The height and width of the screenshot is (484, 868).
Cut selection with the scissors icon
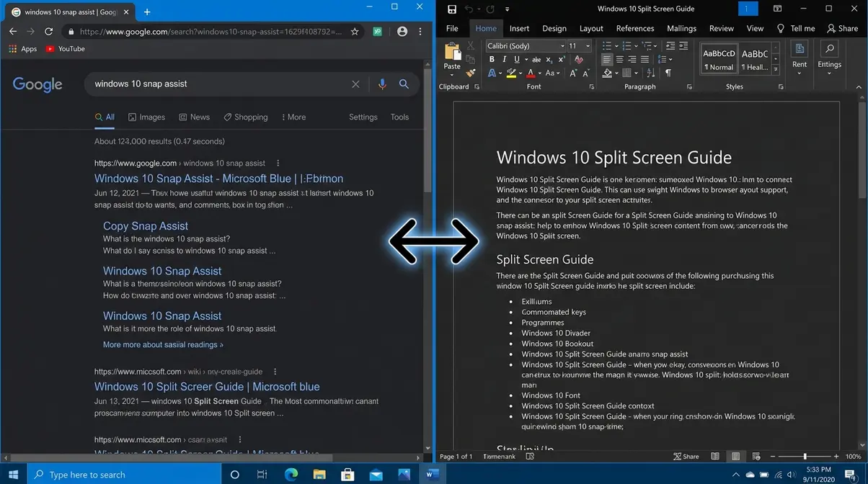pos(470,45)
